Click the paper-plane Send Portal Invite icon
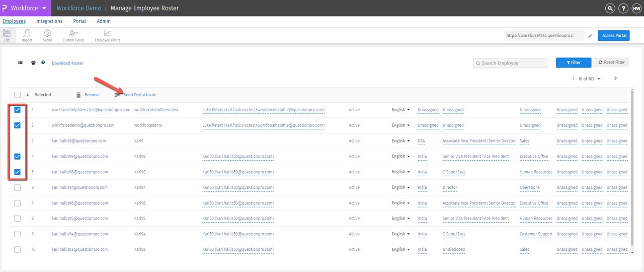The height and width of the screenshot is (272, 644). click(x=118, y=95)
